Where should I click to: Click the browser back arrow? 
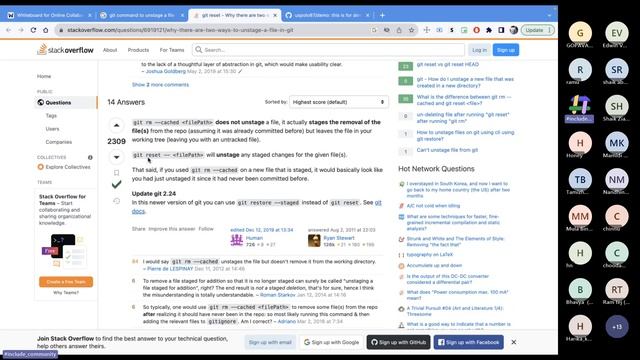pyautogui.click(x=9, y=30)
